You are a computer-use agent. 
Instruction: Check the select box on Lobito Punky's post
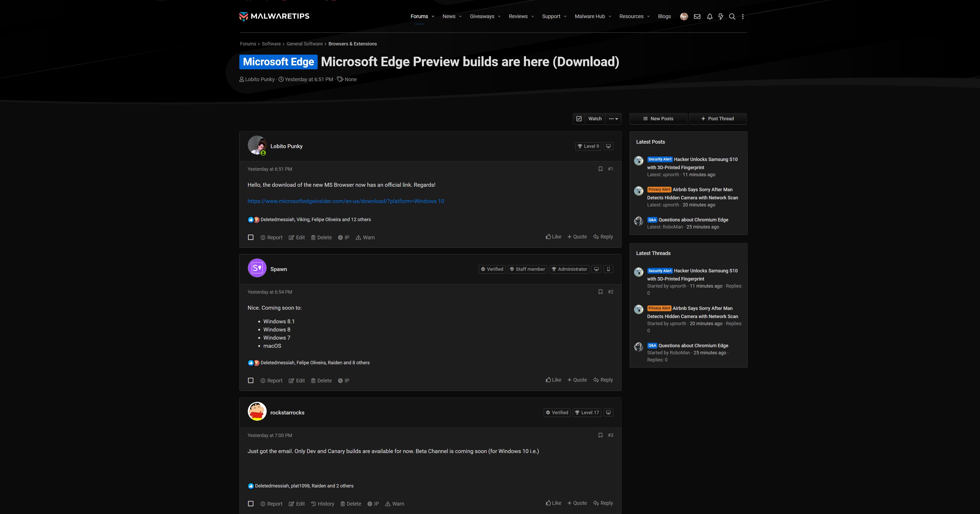pos(251,237)
